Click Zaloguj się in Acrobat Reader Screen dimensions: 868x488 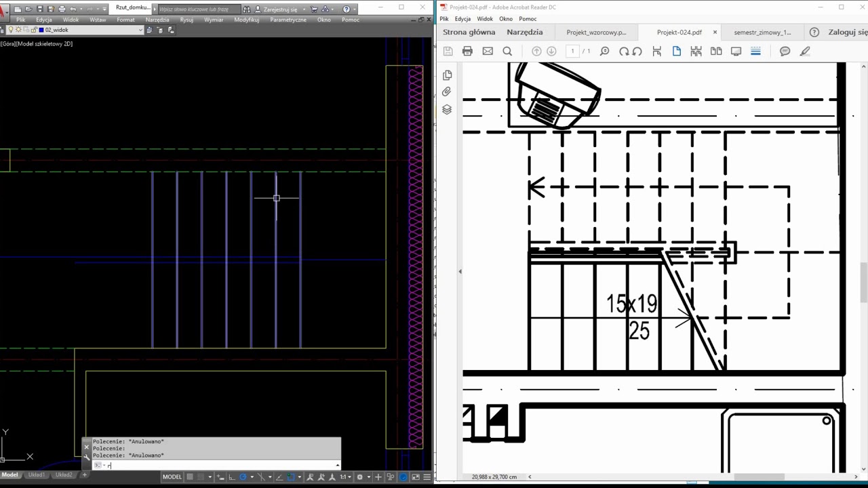click(848, 32)
